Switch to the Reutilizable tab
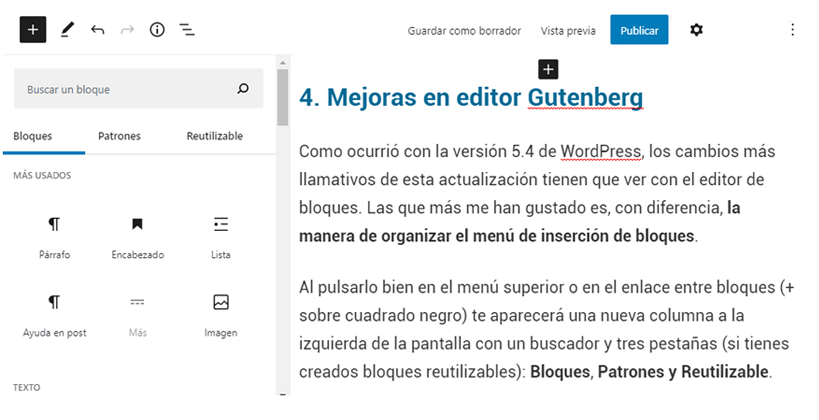The image size is (819, 420). [215, 136]
